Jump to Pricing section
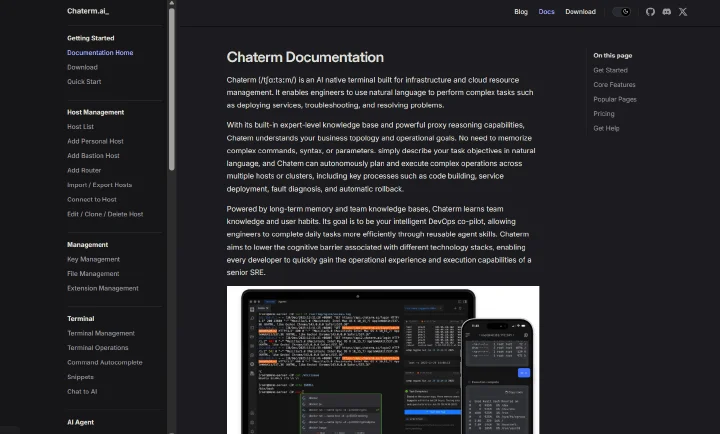The width and height of the screenshot is (720, 434). click(604, 114)
